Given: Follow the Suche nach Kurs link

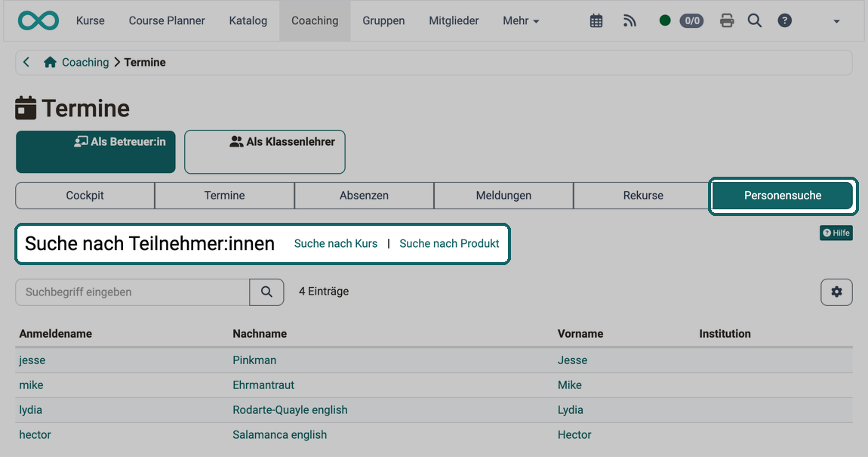Looking at the screenshot, I should (335, 244).
